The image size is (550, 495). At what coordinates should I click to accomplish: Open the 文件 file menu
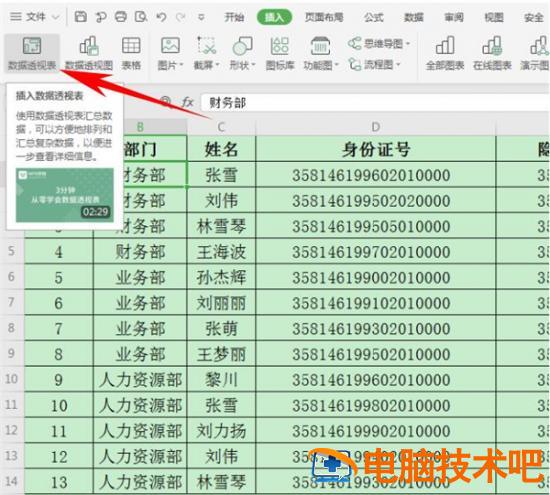[x=35, y=17]
